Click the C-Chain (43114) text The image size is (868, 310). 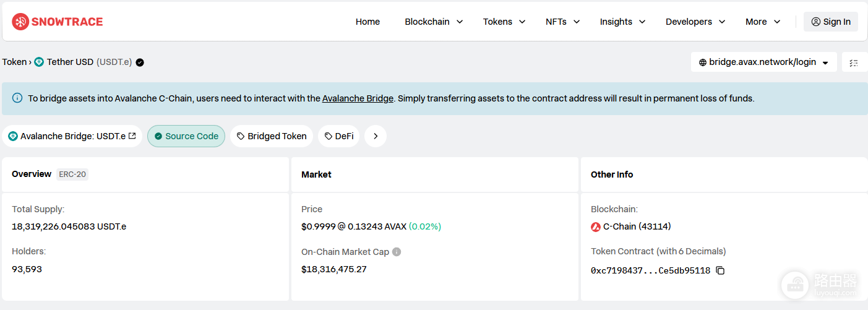coord(637,226)
